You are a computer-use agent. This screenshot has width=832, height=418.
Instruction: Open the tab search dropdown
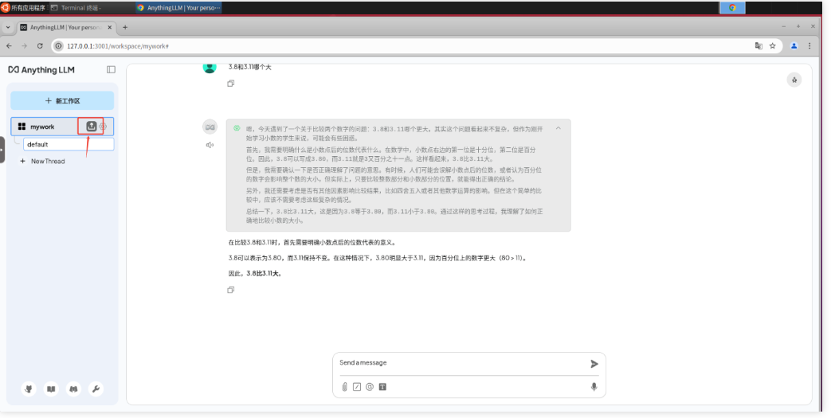pos(7,27)
